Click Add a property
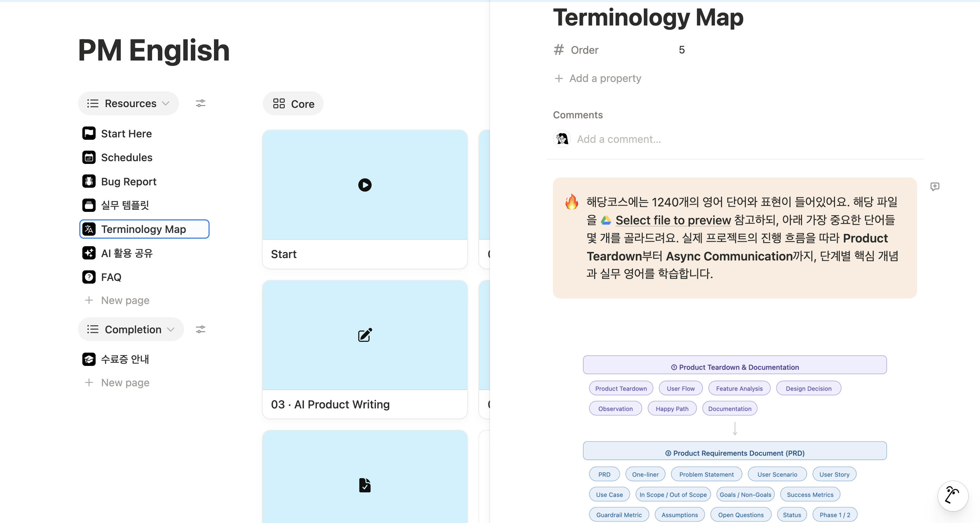 point(598,78)
